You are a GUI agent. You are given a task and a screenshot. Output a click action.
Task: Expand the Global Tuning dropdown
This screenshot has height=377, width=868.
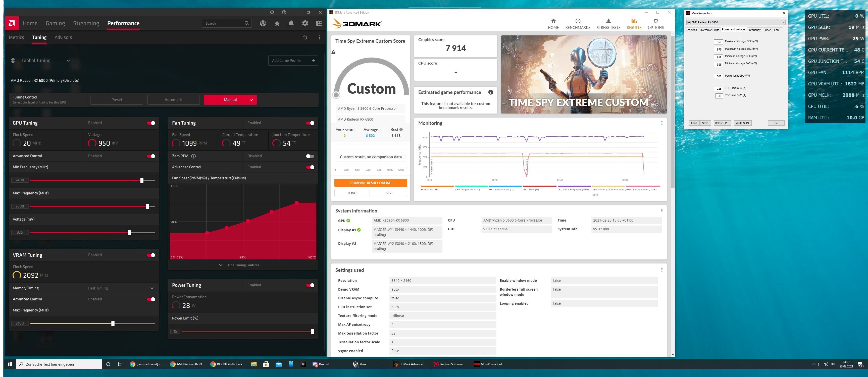pos(68,61)
